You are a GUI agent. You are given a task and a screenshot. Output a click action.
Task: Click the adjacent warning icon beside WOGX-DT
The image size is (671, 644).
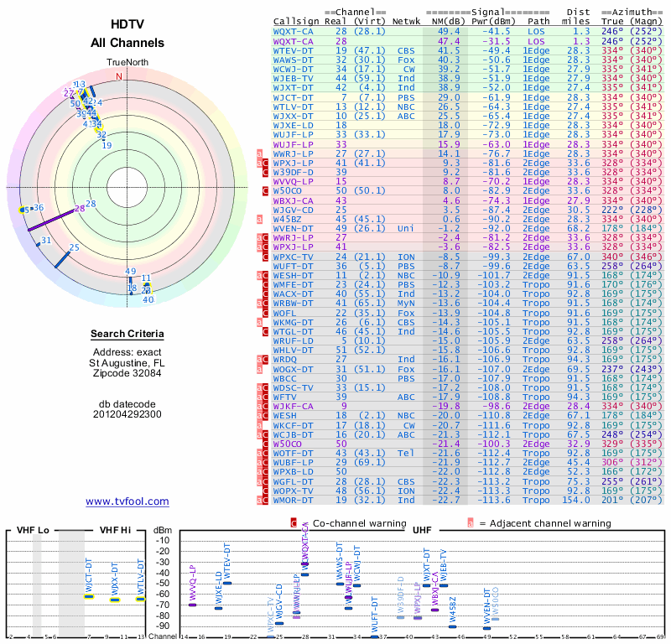259,369
